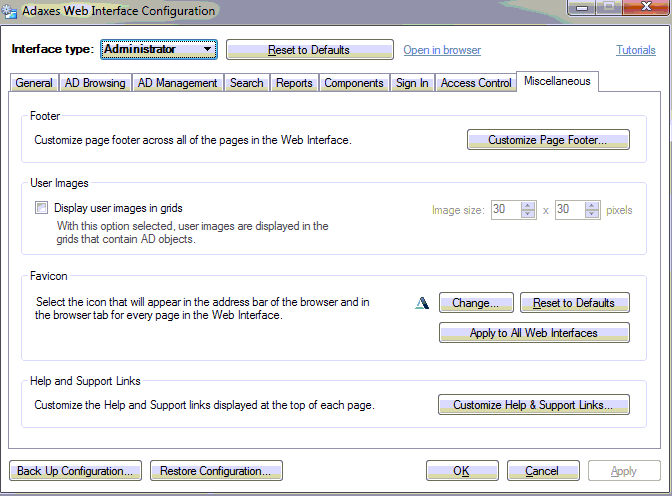
Task: Click the favicon preview icon
Action: [x=422, y=303]
